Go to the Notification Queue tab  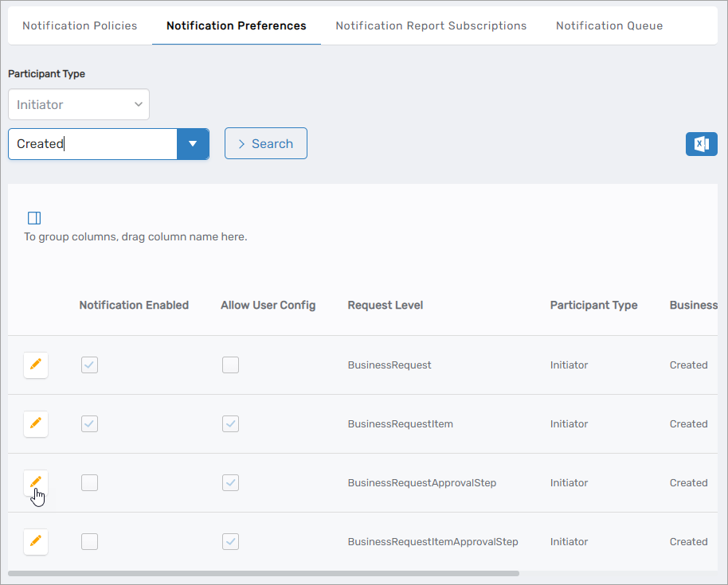[609, 25]
